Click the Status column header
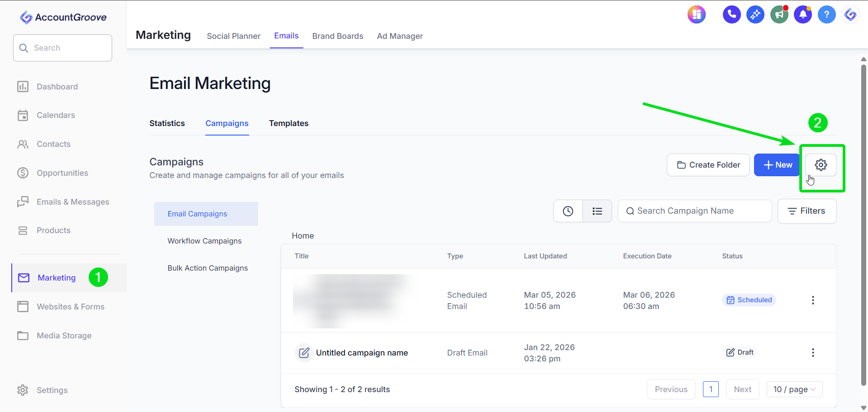 coord(732,256)
